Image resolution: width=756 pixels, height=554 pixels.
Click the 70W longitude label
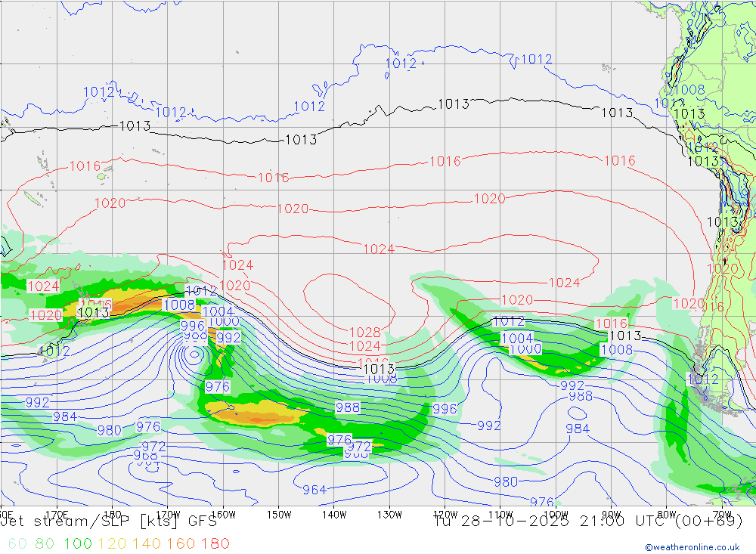[x=722, y=515]
